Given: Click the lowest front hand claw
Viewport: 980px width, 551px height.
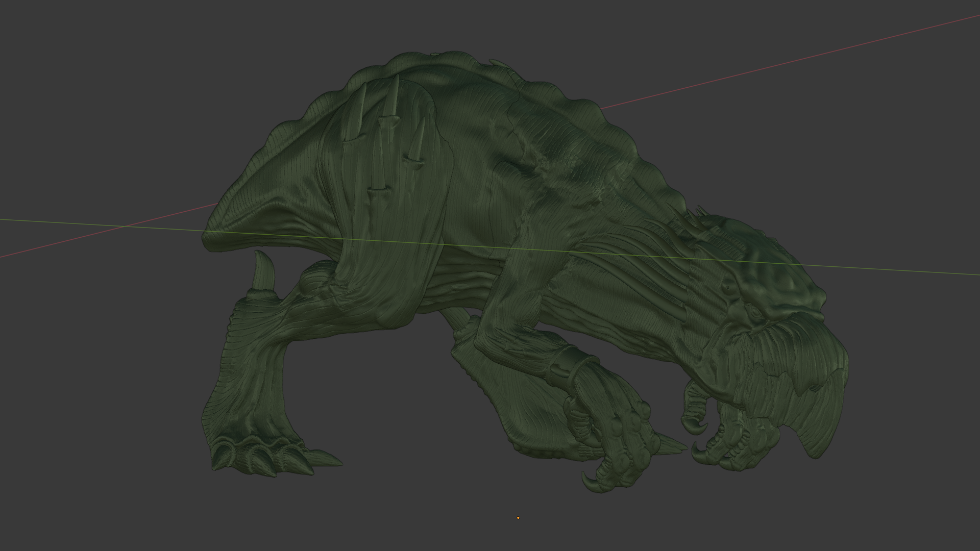Looking at the screenshot, I should (x=590, y=482).
